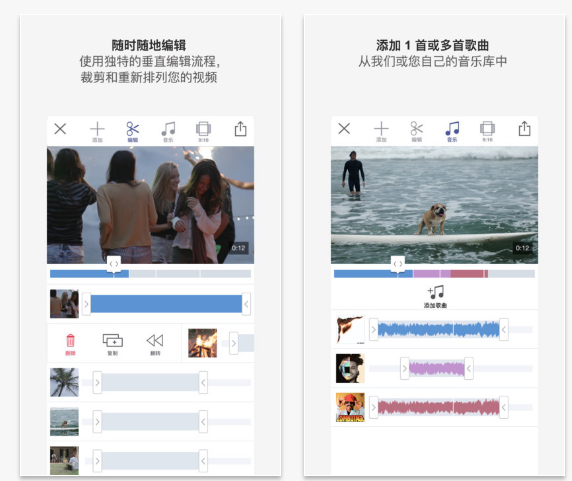The height and width of the screenshot is (481, 572).
Task: Tap the share export icon in right screen
Action: pos(525,128)
